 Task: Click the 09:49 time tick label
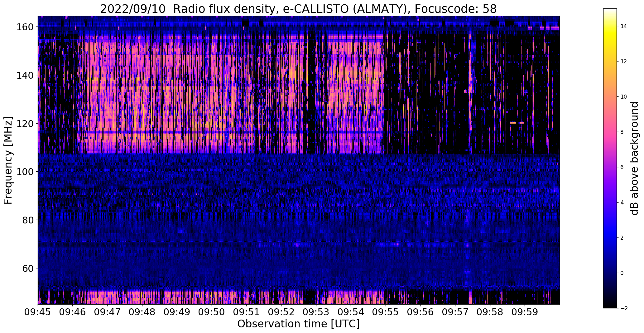coord(177,312)
